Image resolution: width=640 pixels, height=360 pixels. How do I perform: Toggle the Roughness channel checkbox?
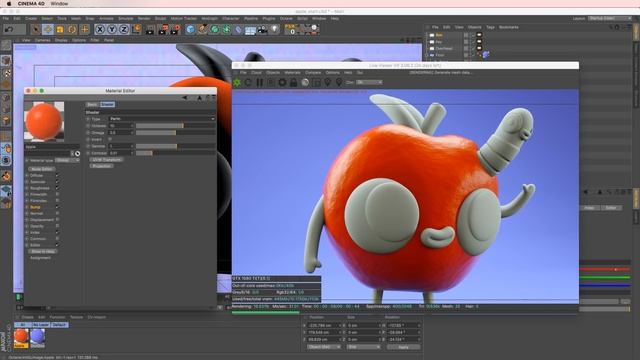[57, 188]
